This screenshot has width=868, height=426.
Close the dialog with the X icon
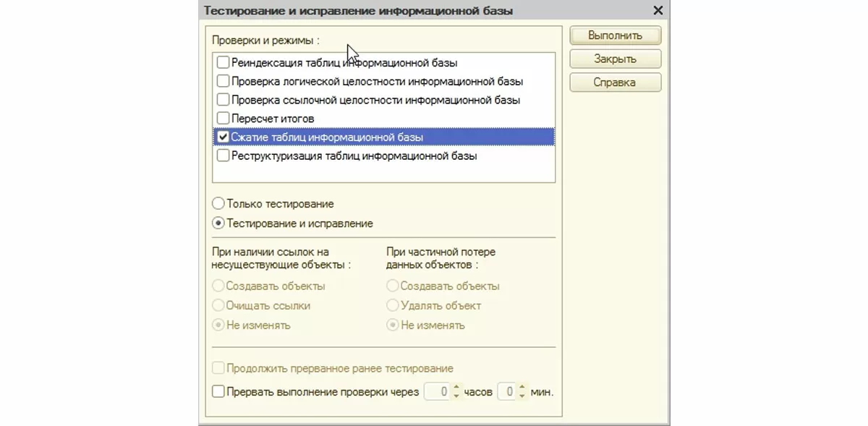pos(658,10)
